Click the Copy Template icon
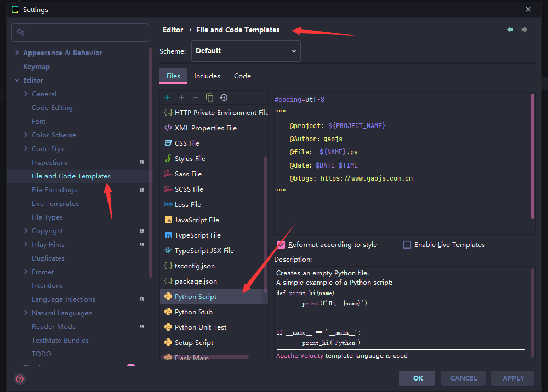The image size is (548, 392). coord(210,98)
